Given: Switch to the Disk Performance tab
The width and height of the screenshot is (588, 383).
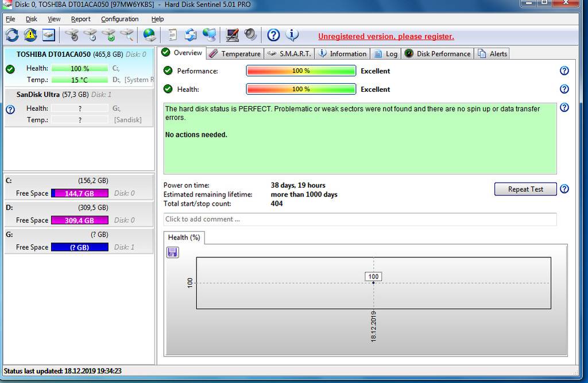Looking at the screenshot, I should pyautogui.click(x=438, y=53).
